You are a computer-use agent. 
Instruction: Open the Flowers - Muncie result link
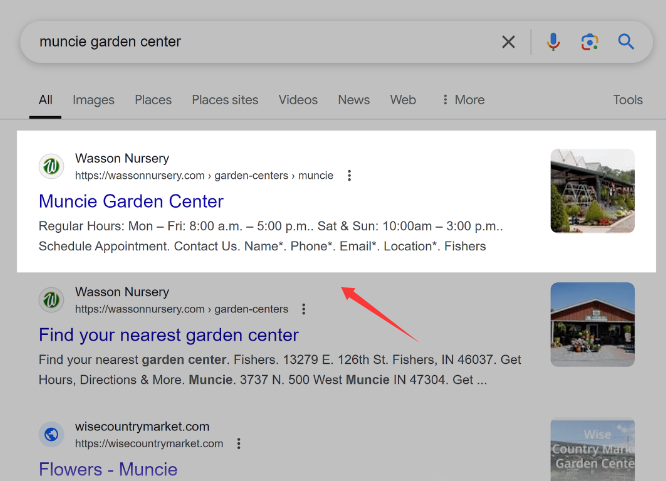click(108, 470)
